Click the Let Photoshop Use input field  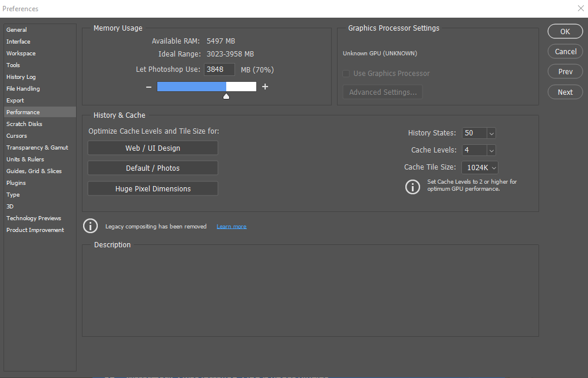point(219,69)
